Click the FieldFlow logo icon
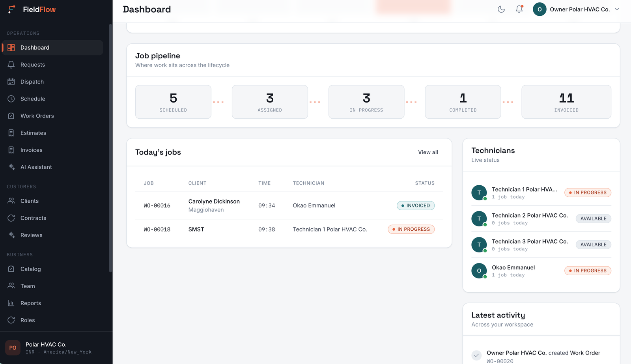 pyautogui.click(x=12, y=9)
